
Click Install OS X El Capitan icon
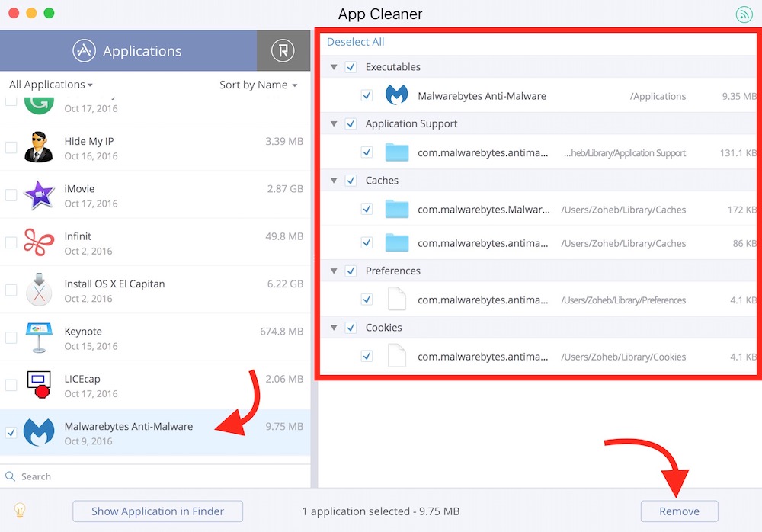point(38,290)
